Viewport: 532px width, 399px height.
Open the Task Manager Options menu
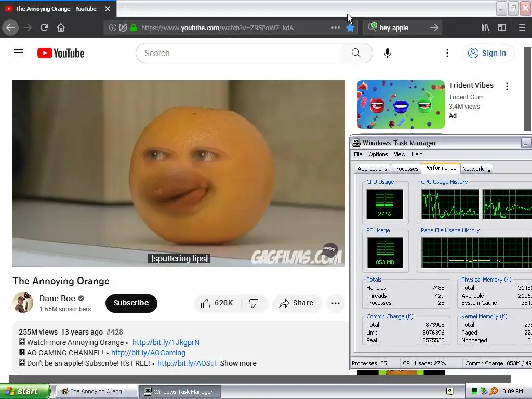point(378,154)
